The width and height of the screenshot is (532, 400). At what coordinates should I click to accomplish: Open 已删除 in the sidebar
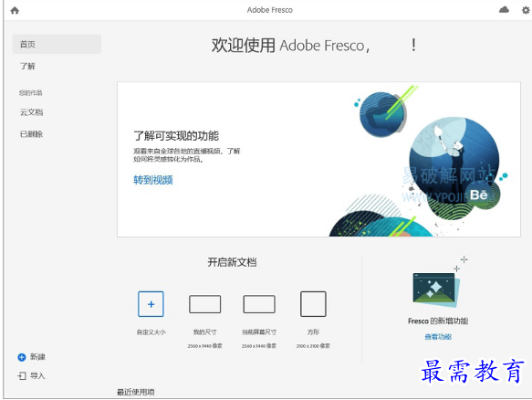[31, 134]
